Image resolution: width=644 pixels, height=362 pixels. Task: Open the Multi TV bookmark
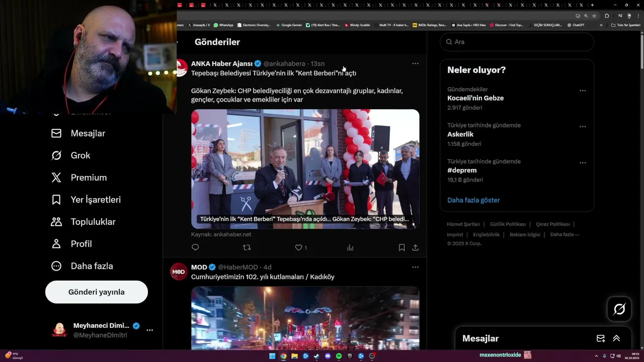click(391, 25)
